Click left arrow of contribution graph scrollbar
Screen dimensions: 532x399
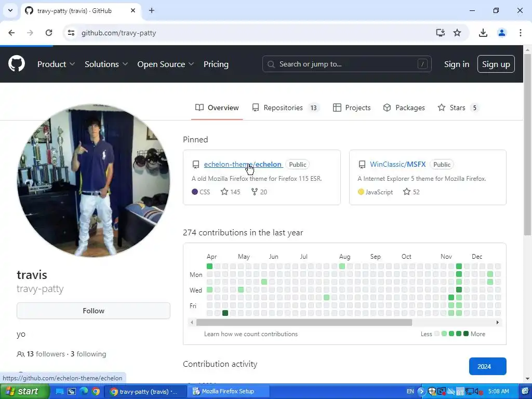point(192,322)
